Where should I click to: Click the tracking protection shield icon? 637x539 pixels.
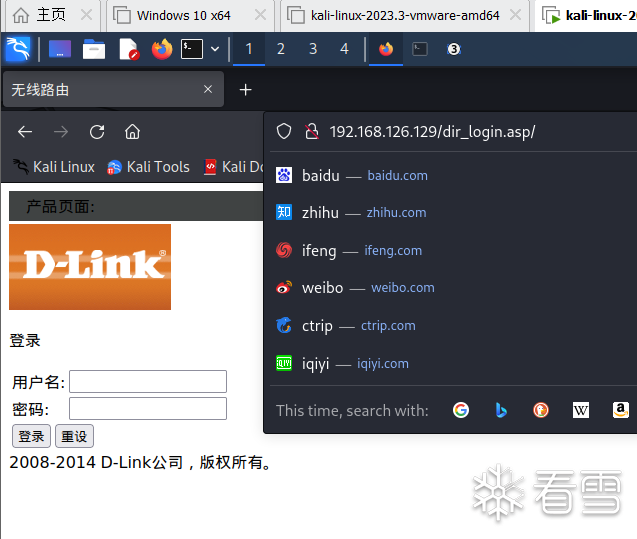[x=284, y=132]
